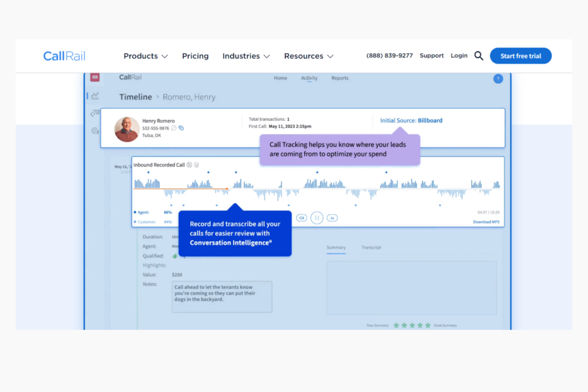Click Henry Romero's profile photo
The height and width of the screenshot is (392, 588).
tap(127, 129)
